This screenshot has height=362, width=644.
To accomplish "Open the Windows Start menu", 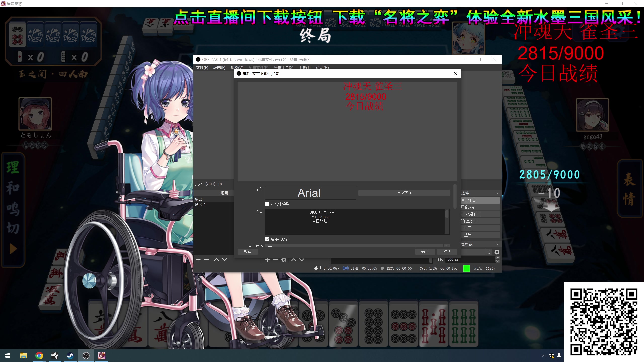I will pyautogui.click(x=8, y=356).
